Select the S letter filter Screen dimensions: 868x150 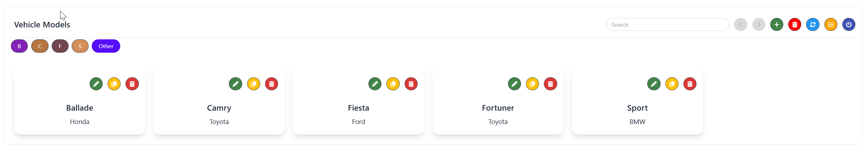click(x=80, y=46)
